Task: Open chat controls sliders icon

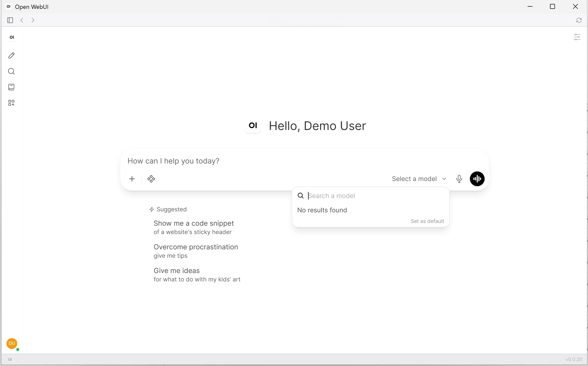Action: pos(577,37)
